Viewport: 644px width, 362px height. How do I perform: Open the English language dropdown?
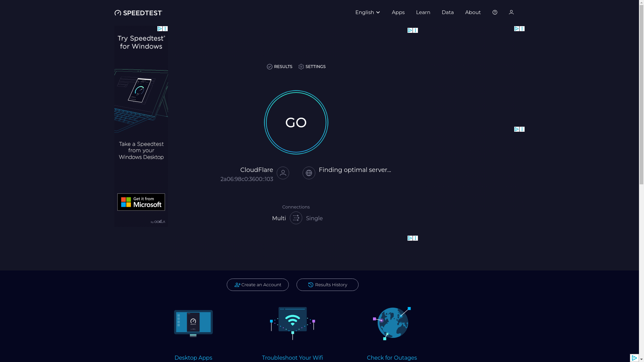[368, 12]
